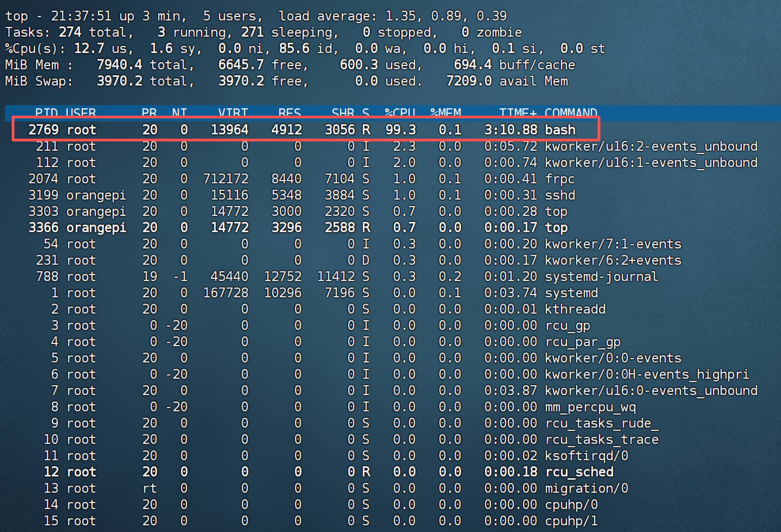
Task: Click the kworker/u16:2-events_unbound row
Action: coord(396,146)
